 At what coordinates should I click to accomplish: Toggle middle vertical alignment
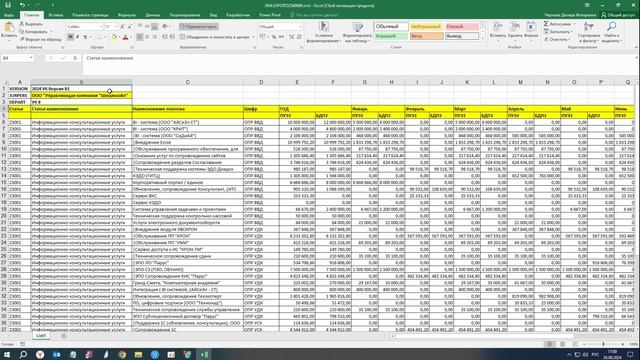[x=147, y=27]
